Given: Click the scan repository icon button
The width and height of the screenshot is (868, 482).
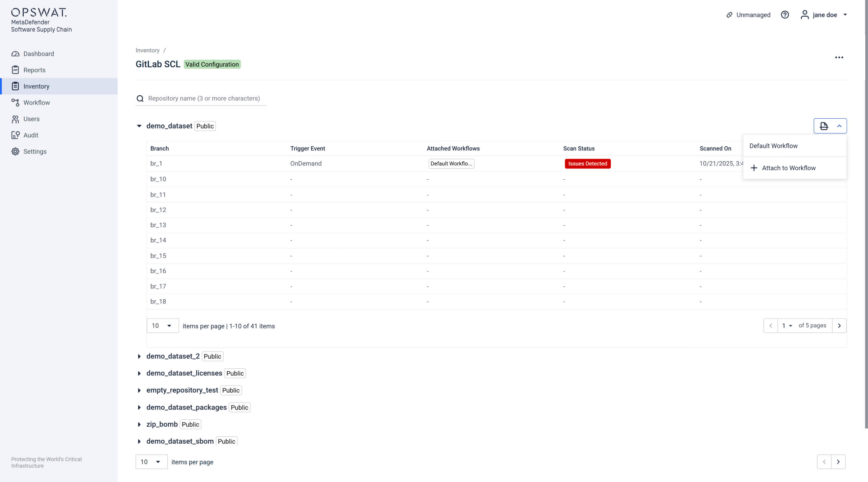Looking at the screenshot, I should 824,126.
